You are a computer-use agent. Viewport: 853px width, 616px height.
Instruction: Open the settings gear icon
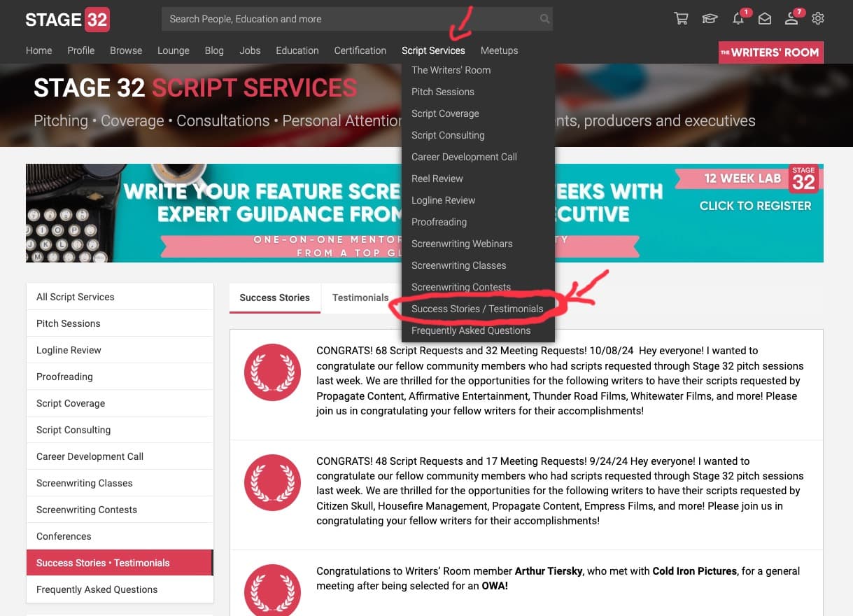click(x=818, y=19)
